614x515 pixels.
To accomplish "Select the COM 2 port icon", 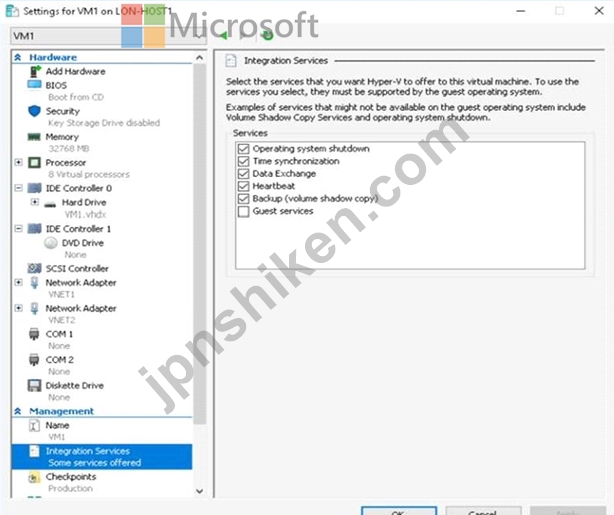I will 34,360.
